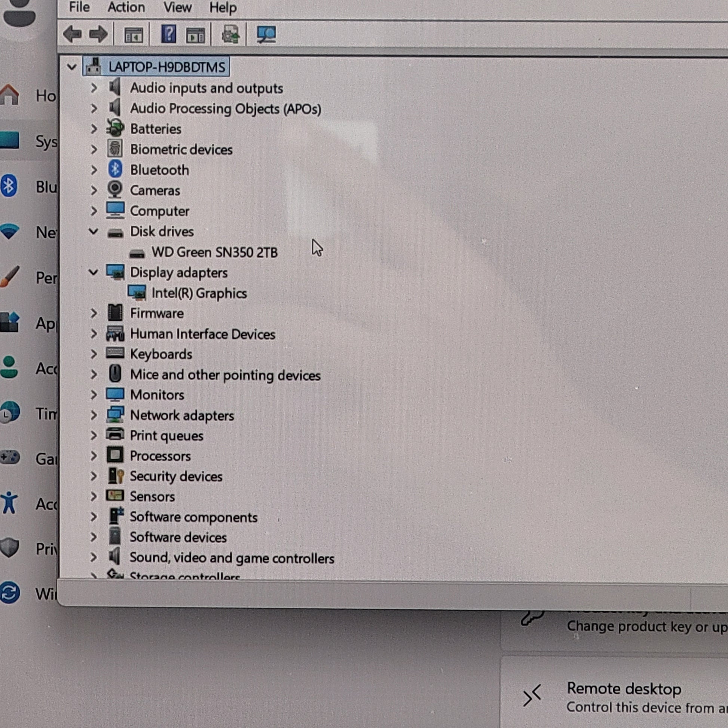The width and height of the screenshot is (728, 728).
Task: Click the Forward arrow toolbar icon
Action: (x=98, y=34)
